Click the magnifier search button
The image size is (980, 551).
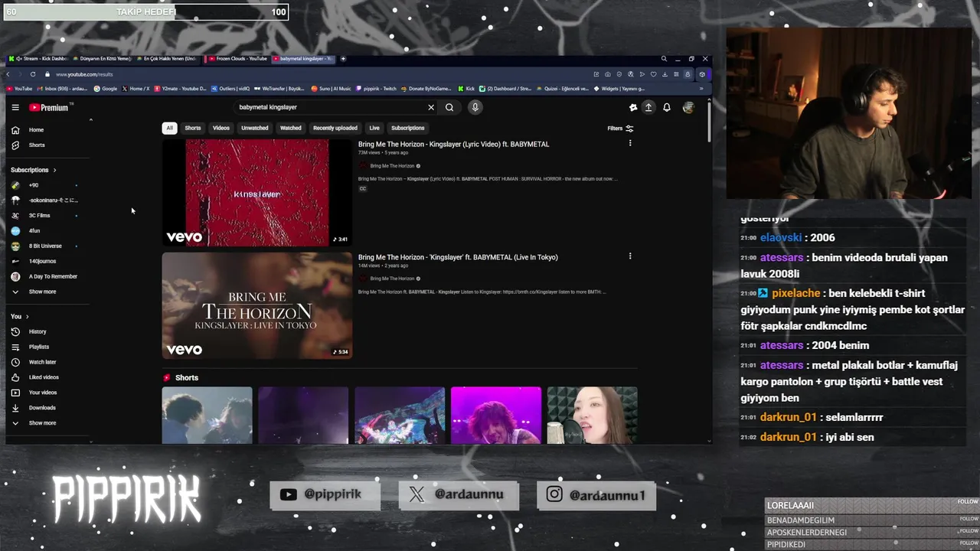click(449, 108)
